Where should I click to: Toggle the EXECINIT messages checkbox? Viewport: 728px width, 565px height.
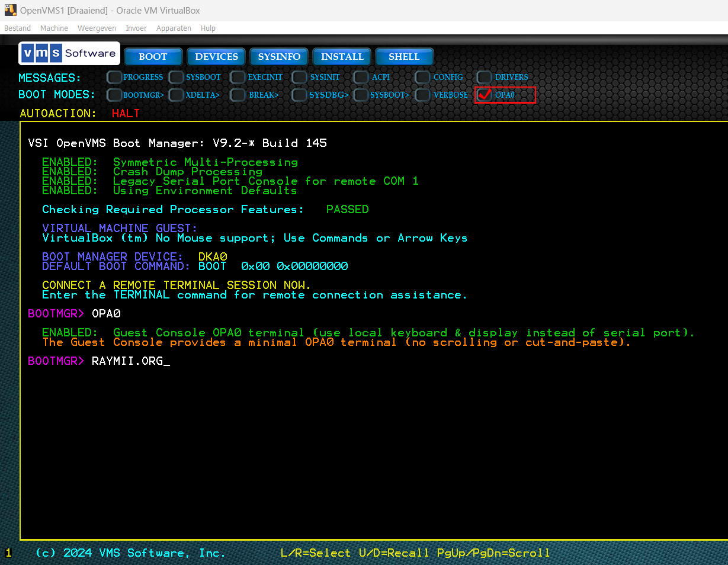[238, 77]
